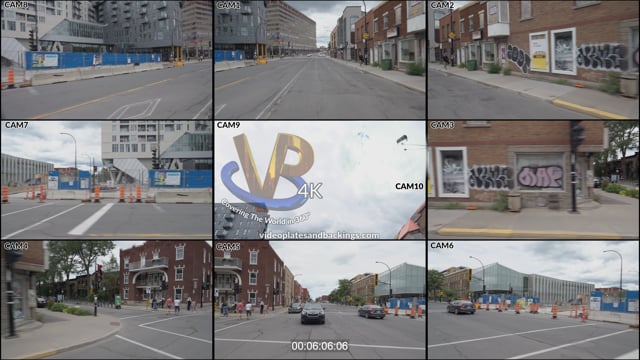640x360 pixels.
Task: Click the 00:06:06:06 timecode
Action: pyautogui.click(x=320, y=346)
